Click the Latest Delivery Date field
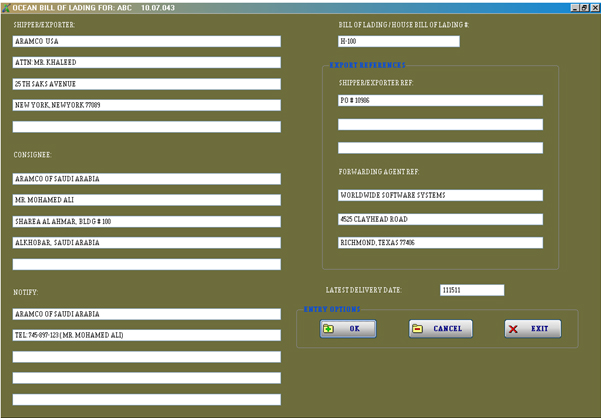 472,290
